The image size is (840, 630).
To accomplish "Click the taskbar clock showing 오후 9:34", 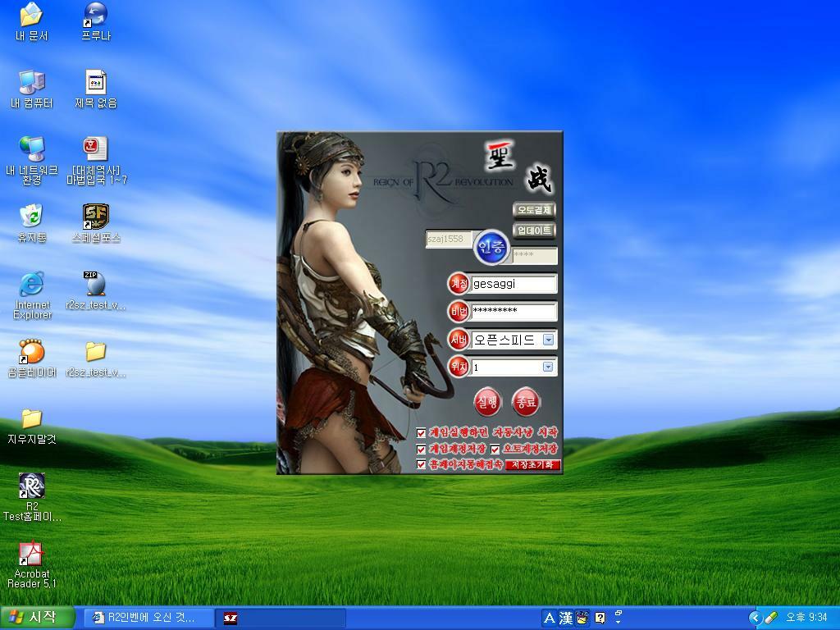I will pyautogui.click(x=806, y=619).
